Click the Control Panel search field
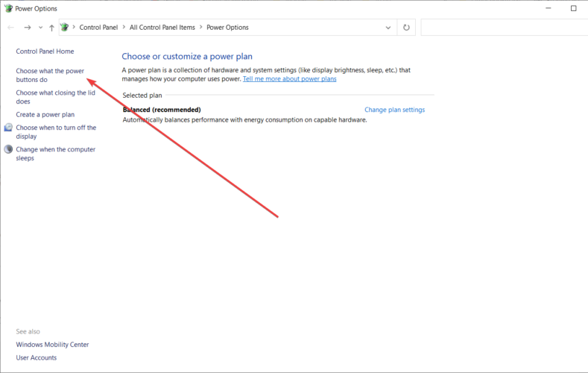This screenshot has height=373, width=588. [504, 28]
